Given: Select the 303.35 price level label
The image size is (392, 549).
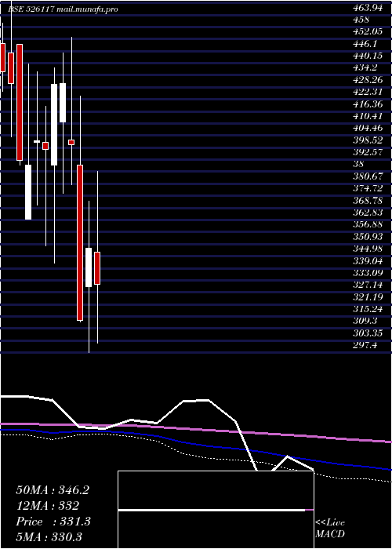Looking at the screenshot, I should click(368, 333).
